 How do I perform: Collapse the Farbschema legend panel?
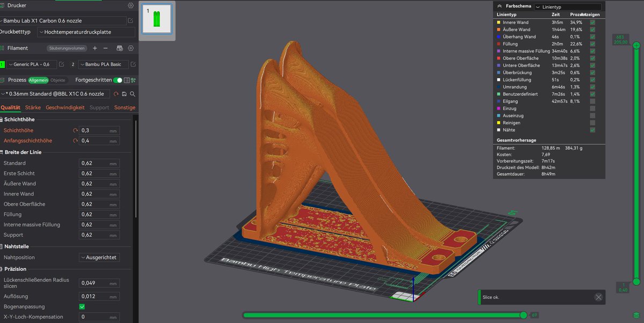tap(500, 6)
